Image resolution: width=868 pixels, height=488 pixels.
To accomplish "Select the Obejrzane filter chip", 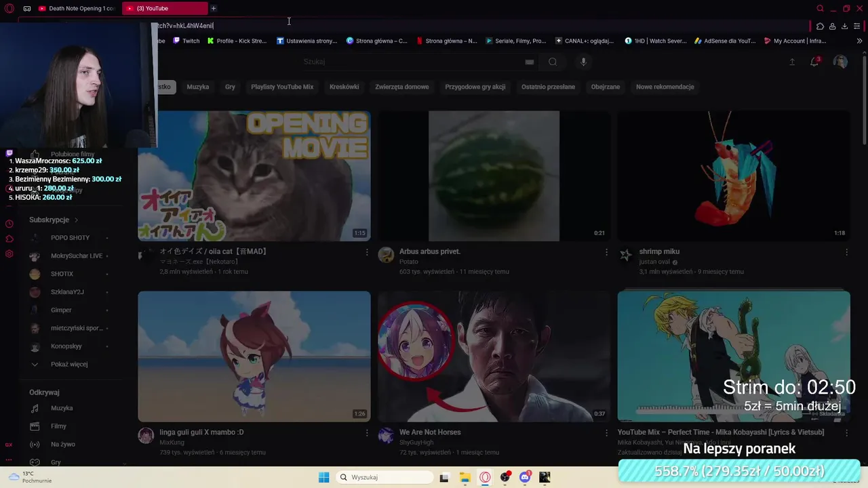I will point(606,87).
